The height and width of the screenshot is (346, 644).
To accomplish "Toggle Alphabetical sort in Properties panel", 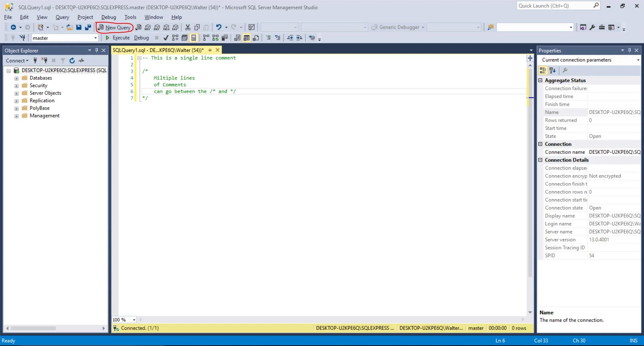I will [x=552, y=70].
